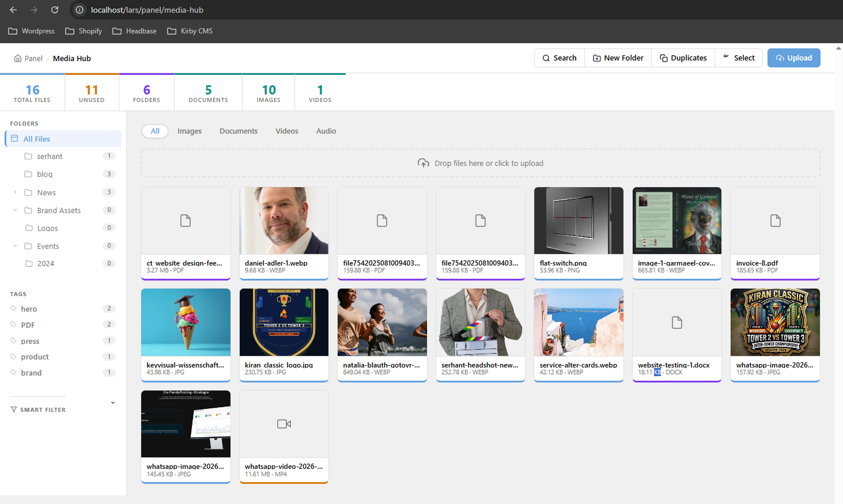This screenshot has height=504, width=843.
Task: Click the browser forward arrow
Action: coord(34,10)
